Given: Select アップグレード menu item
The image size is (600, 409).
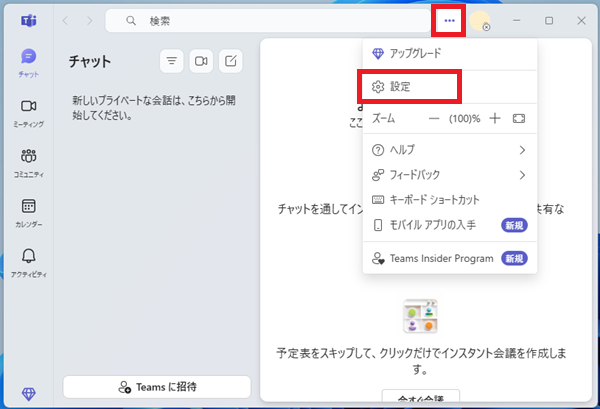Looking at the screenshot, I should pos(450,54).
